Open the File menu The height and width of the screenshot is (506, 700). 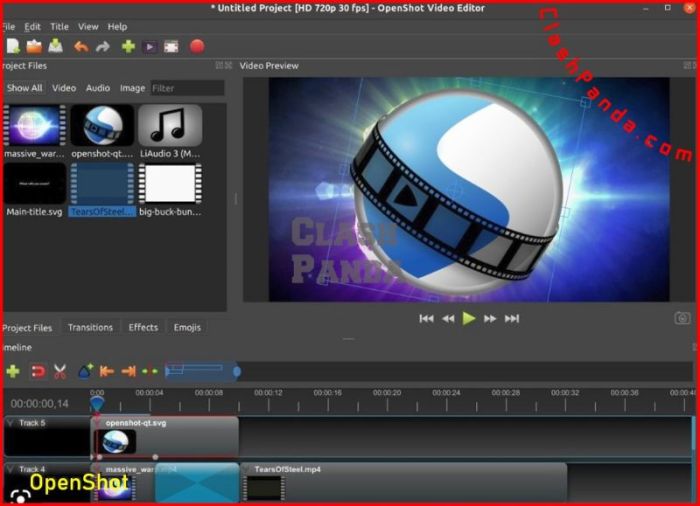pyautogui.click(x=8, y=27)
